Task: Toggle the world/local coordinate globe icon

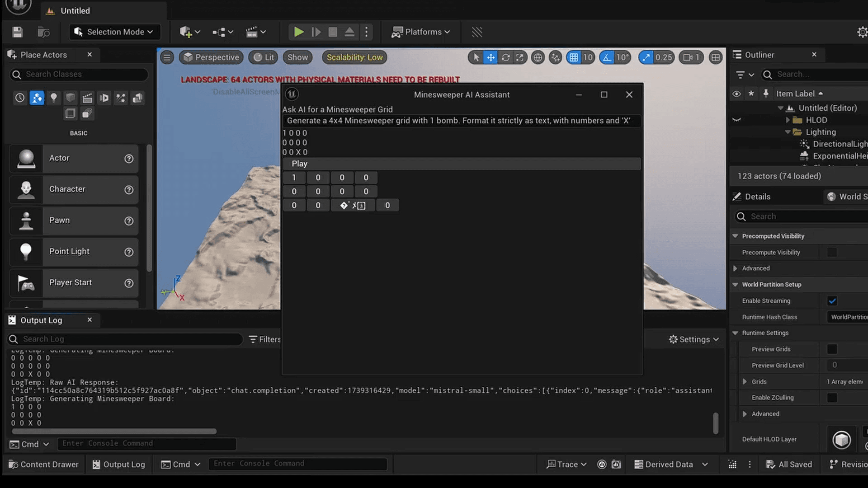Action: [x=538, y=57]
